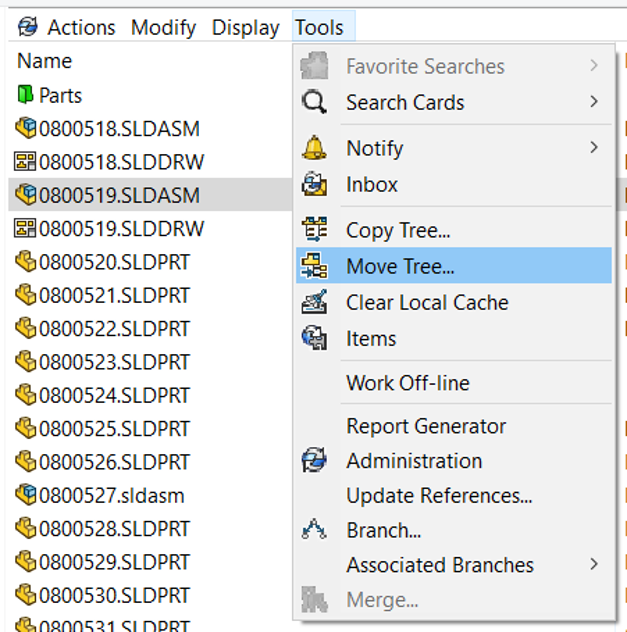The image size is (627, 632).
Task: Open the Modify menu
Action: pyautogui.click(x=163, y=28)
